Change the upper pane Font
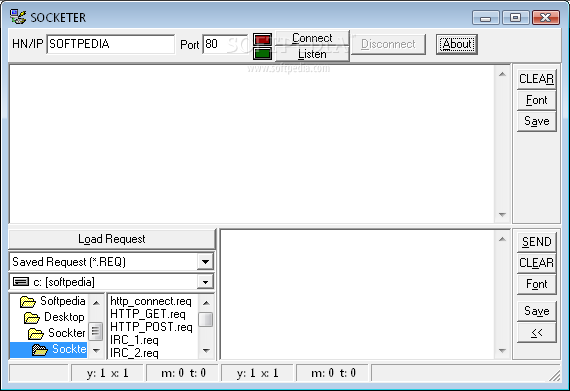570x391 pixels. point(537,100)
